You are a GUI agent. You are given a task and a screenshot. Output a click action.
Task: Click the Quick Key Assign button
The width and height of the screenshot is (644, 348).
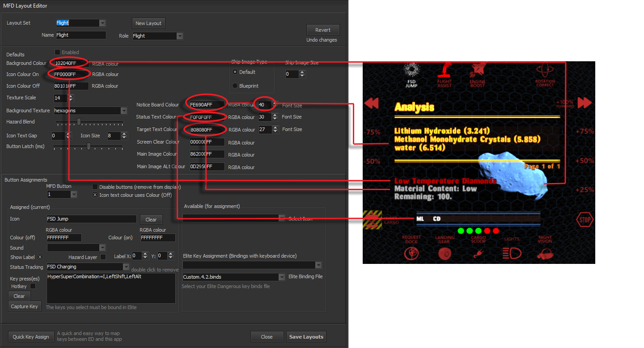point(31,337)
